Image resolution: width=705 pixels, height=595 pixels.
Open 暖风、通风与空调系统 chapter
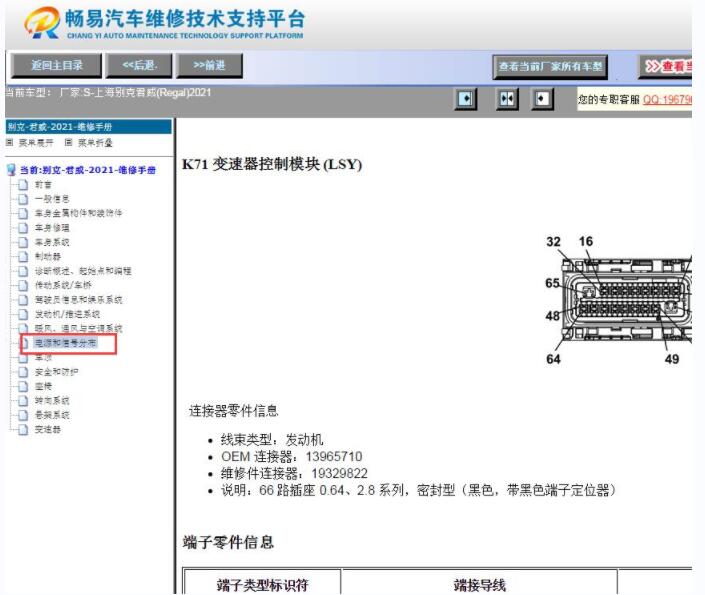tap(78, 328)
